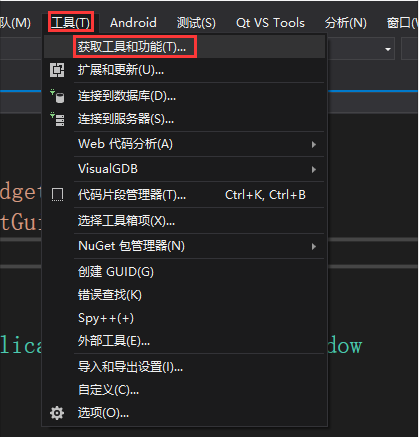Open the 工具(T) menu
419x437 pixels.
(70, 23)
